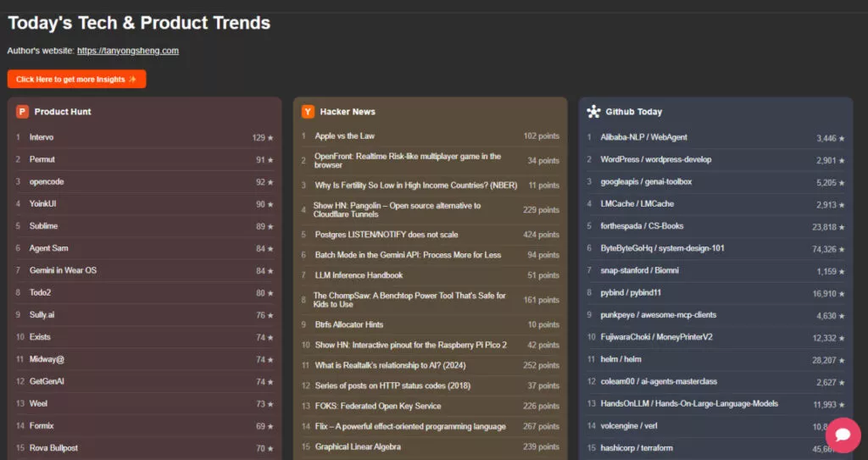868x460 pixels.
Task: Click the star icon beside Intervo's 129
Action: [270, 137]
